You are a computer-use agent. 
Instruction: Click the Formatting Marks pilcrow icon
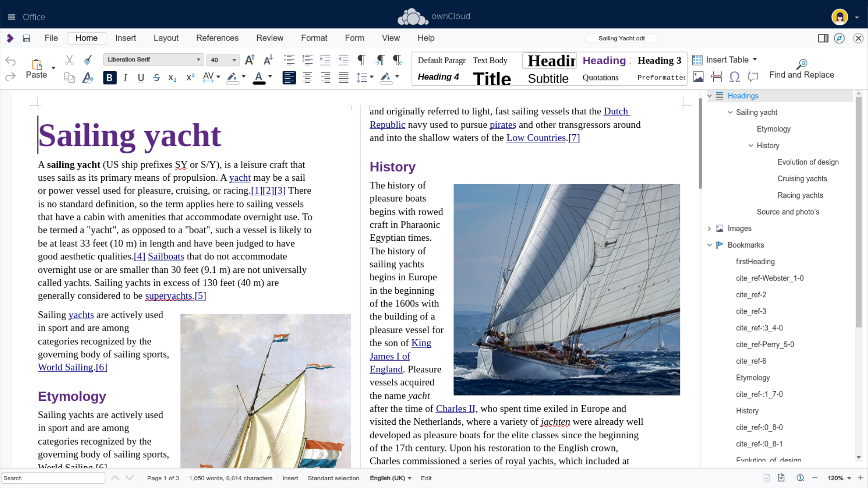tap(361, 60)
